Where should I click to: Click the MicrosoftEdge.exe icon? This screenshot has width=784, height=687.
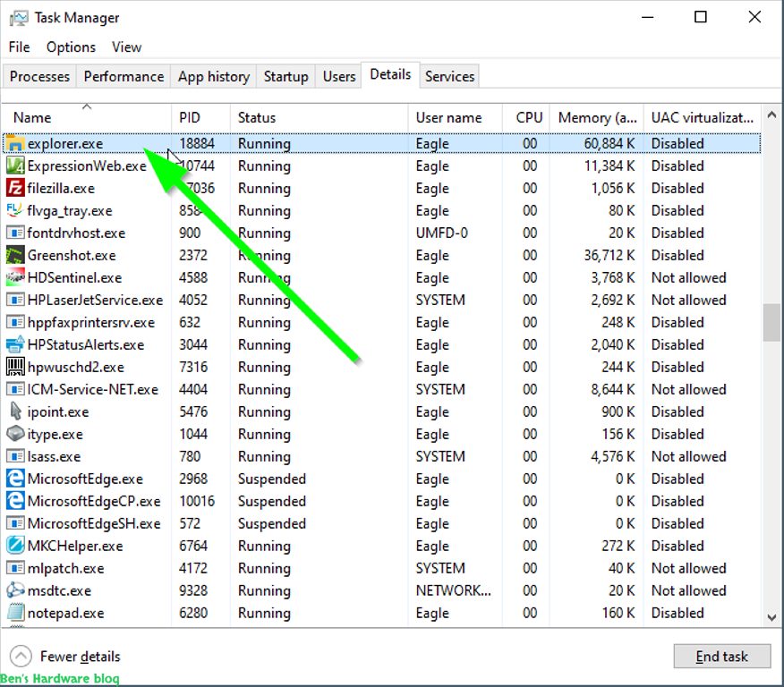pyautogui.click(x=15, y=479)
